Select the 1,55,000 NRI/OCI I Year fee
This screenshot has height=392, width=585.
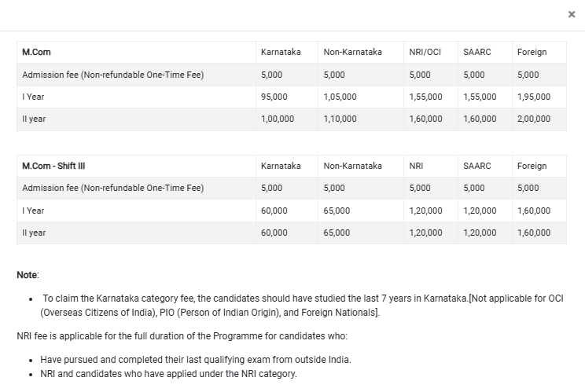pyautogui.click(x=425, y=97)
